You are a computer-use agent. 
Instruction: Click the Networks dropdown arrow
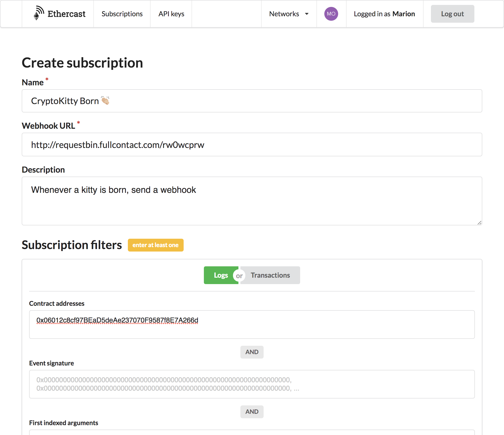tap(307, 14)
